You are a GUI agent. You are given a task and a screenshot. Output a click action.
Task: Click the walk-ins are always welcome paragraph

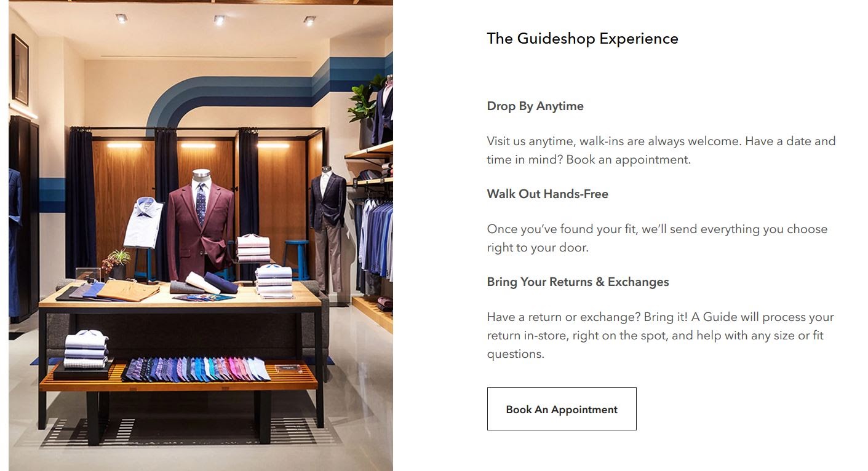click(x=661, y=150)
